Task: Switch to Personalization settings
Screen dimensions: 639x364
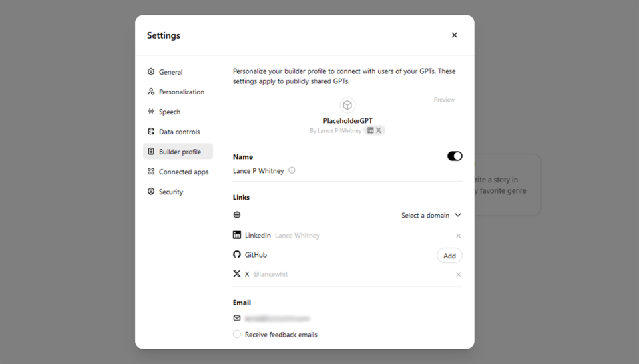Action: click(x=181, y=92)
